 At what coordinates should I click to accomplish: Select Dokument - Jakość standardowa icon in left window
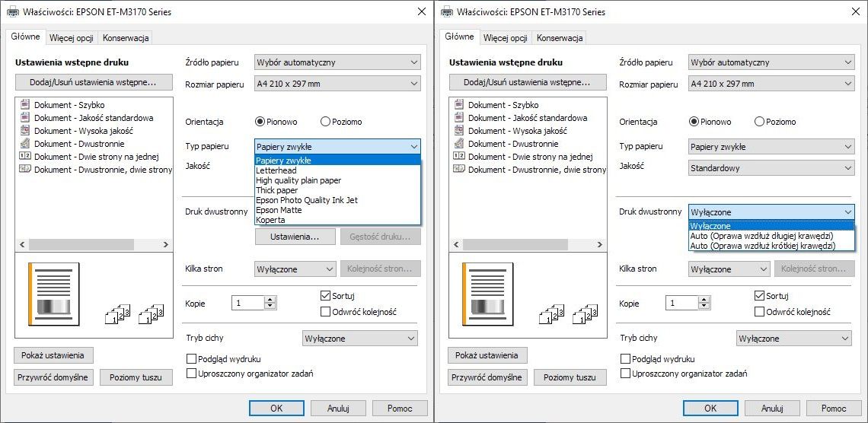(x=25, y=118)
